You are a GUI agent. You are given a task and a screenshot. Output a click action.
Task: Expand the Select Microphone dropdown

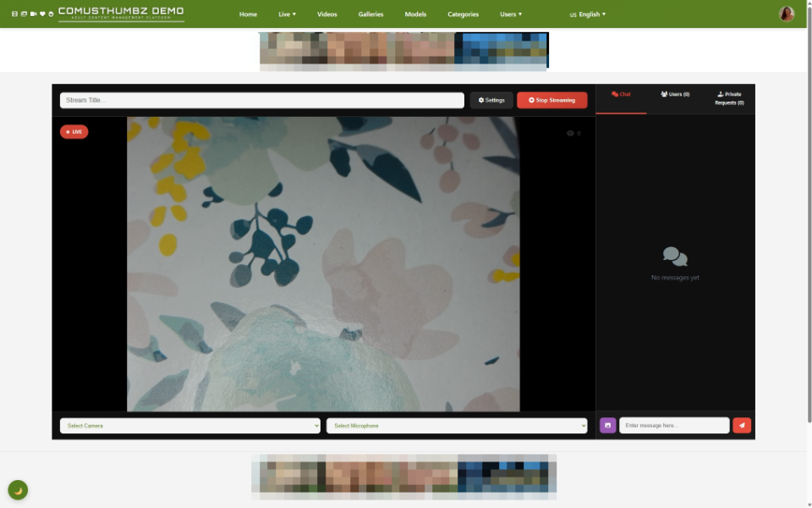pos(457,426)
